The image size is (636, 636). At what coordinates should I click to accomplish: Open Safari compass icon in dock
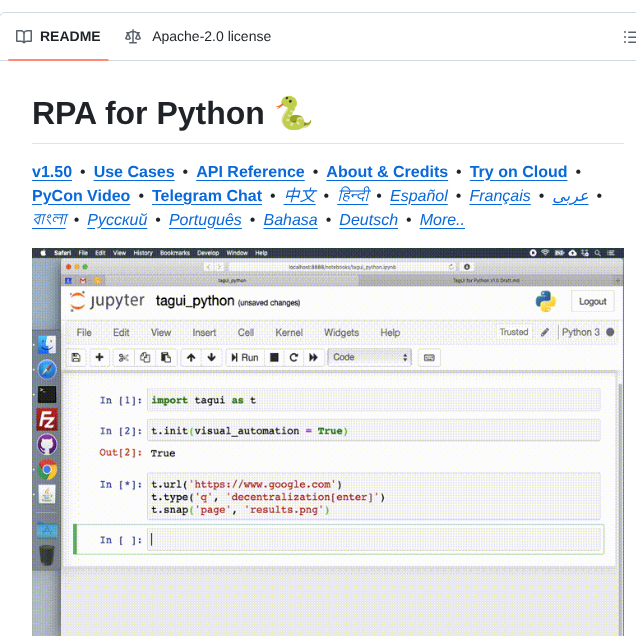(47, 370)
